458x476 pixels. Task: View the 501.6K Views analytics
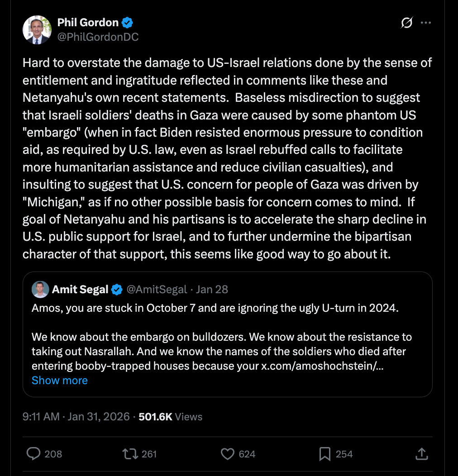tap(170, 417)
